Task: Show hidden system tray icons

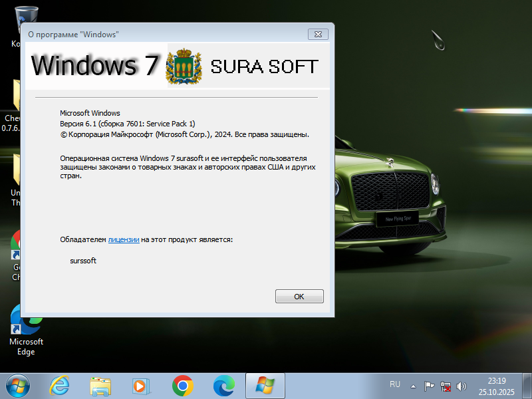Action: [413, 386]
